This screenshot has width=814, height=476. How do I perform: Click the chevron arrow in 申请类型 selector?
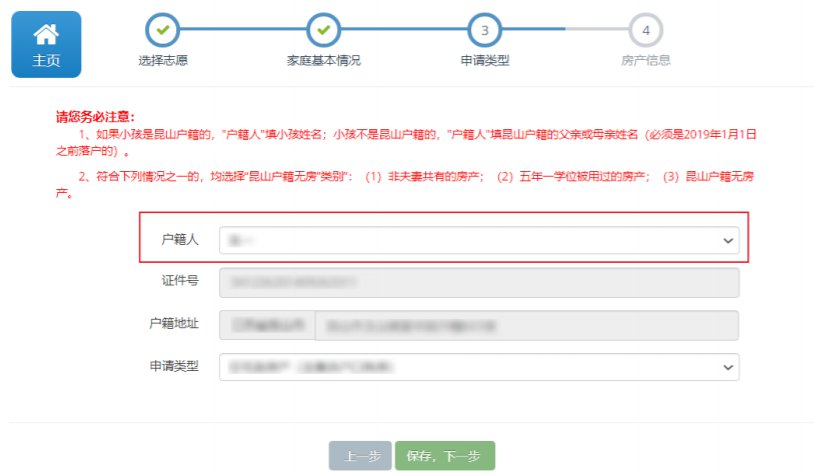727,368
